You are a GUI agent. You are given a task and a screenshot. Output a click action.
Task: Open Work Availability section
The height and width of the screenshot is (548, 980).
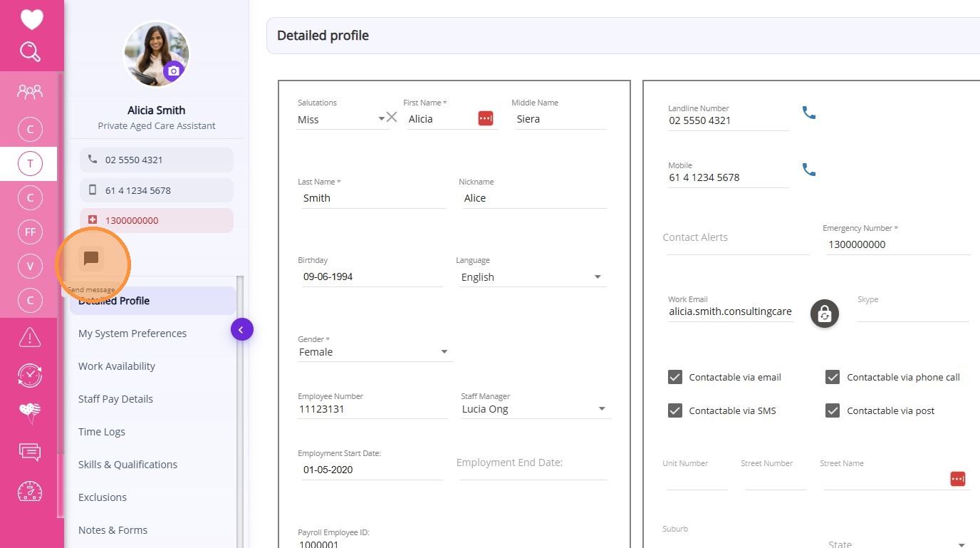(117, 366)
